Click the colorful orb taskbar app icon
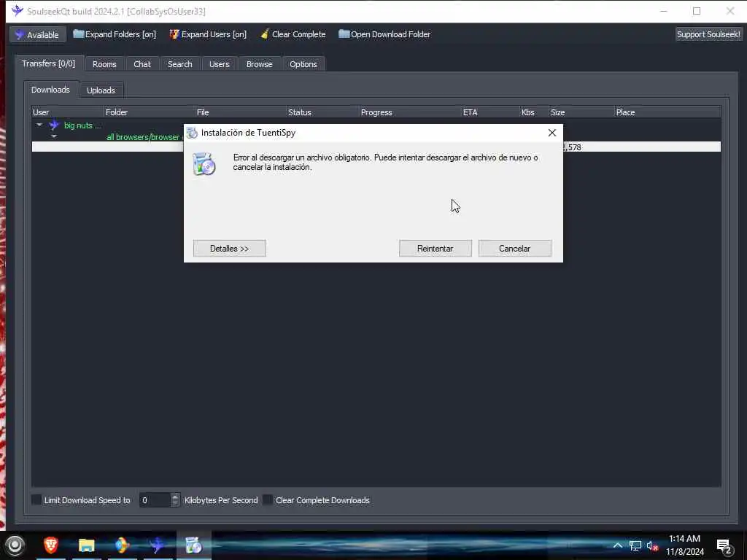 click(122, 545)
